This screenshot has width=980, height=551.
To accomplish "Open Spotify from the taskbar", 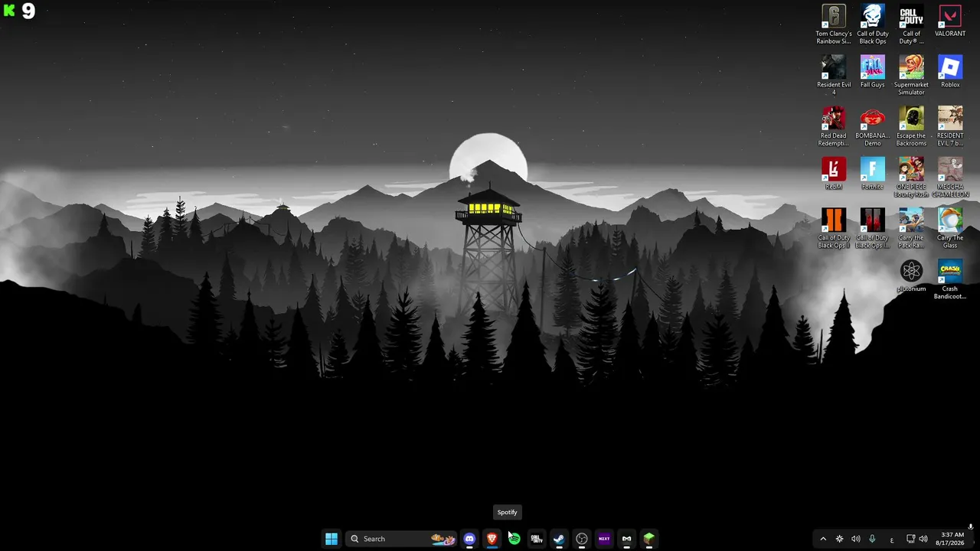I will coord(514,539).
